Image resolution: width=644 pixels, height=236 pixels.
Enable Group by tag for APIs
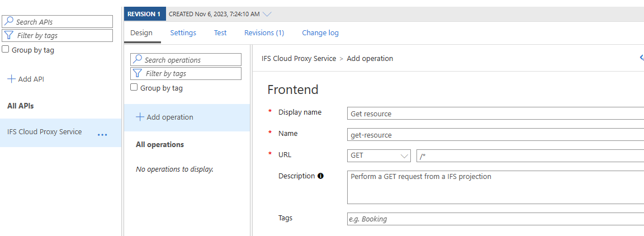(6, 50)
